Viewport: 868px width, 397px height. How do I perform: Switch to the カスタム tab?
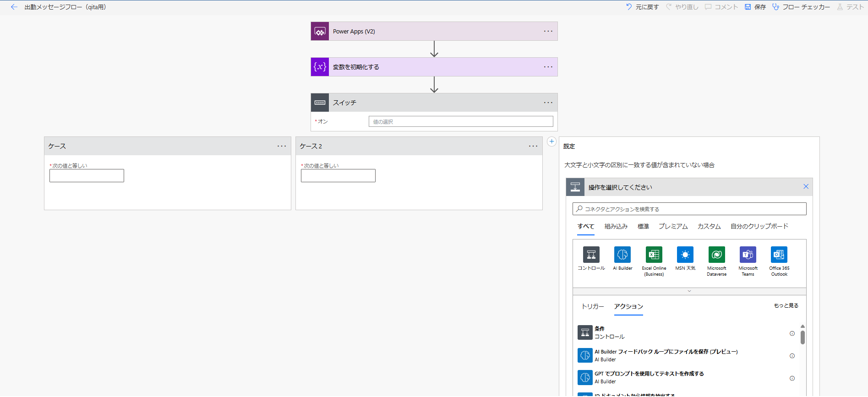pyautogui.click(x=709, y=226)
